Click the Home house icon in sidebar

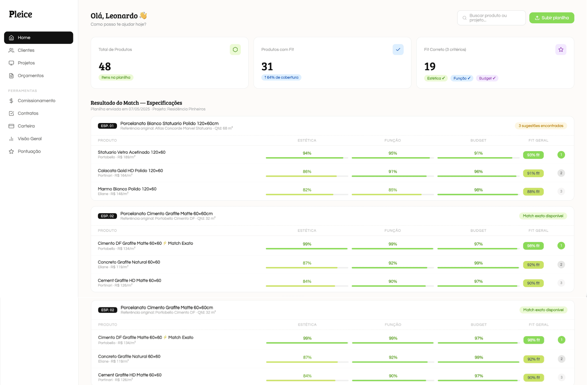point(11,38)
